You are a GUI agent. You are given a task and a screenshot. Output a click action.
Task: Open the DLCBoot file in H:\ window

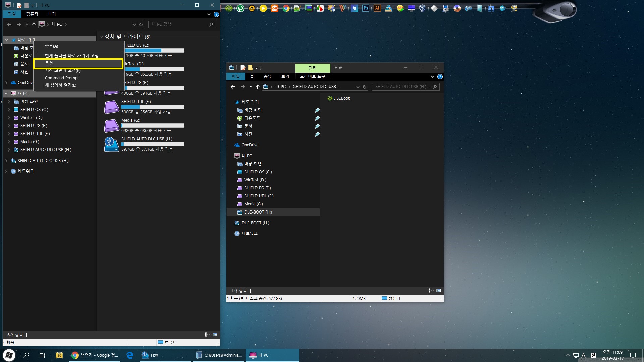[338, 98]
